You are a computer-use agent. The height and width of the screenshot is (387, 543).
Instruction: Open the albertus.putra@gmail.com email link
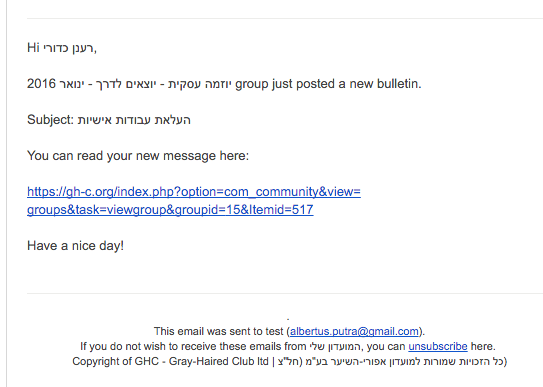click(354, 331)
